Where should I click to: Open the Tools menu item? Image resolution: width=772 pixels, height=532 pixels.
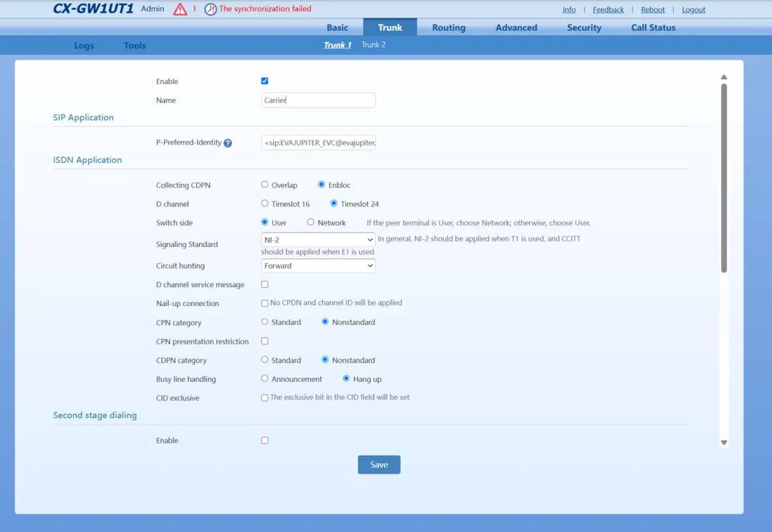(135, 46)
